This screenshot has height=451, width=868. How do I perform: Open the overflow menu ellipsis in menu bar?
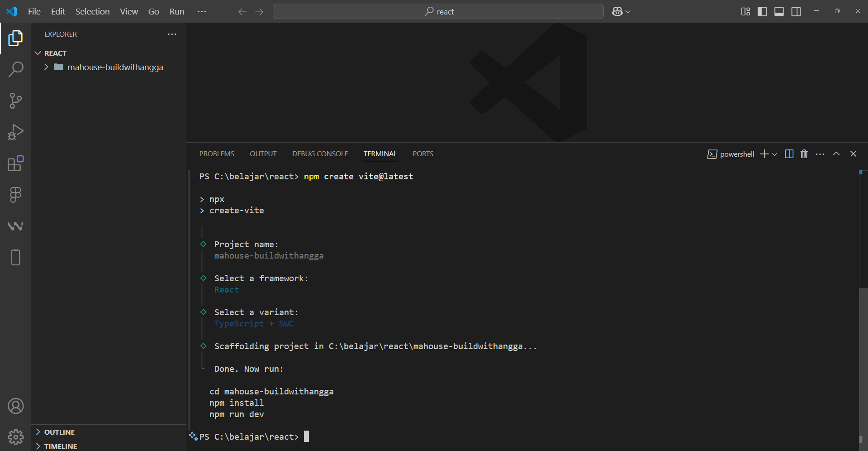click(202, 12)
